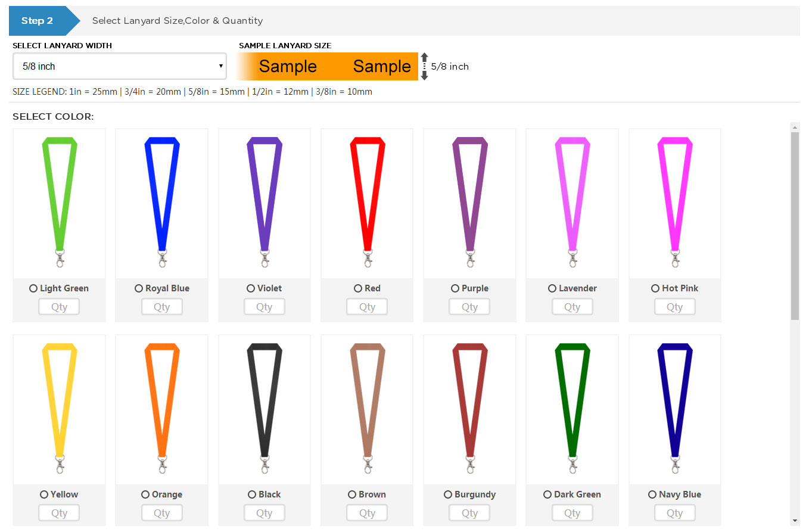The image size is (809, 532).
Task: Select the Red color radio button
Action: point(358,288)
